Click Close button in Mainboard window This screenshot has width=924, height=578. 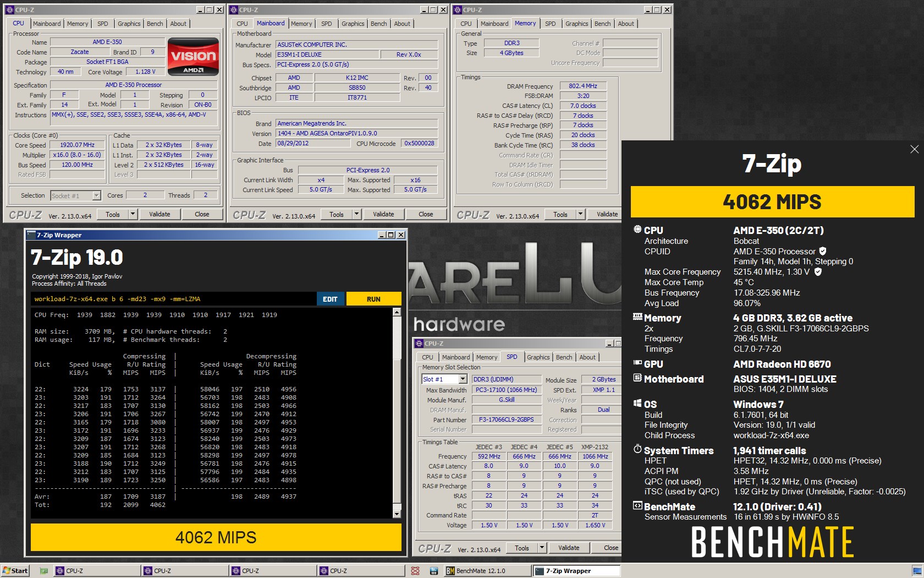pyautogui.click(x=426, y=214)
